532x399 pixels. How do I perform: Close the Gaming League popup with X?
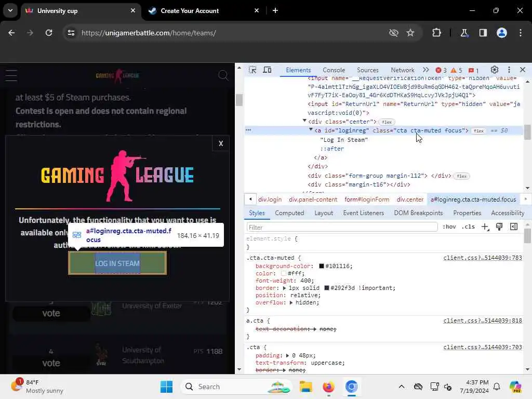[x=221, y=143]
